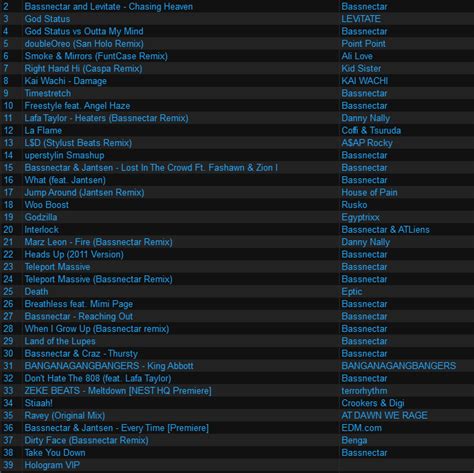The image size is (474, 473).
Task: Click artist 'Ali Love'
Action: [x=357, y=56]
